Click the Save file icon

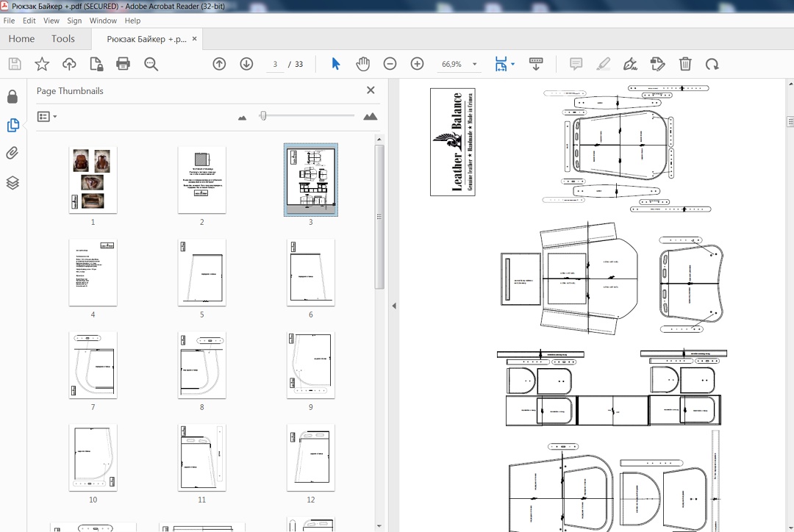pyautogui.click(x=14, y=64)
